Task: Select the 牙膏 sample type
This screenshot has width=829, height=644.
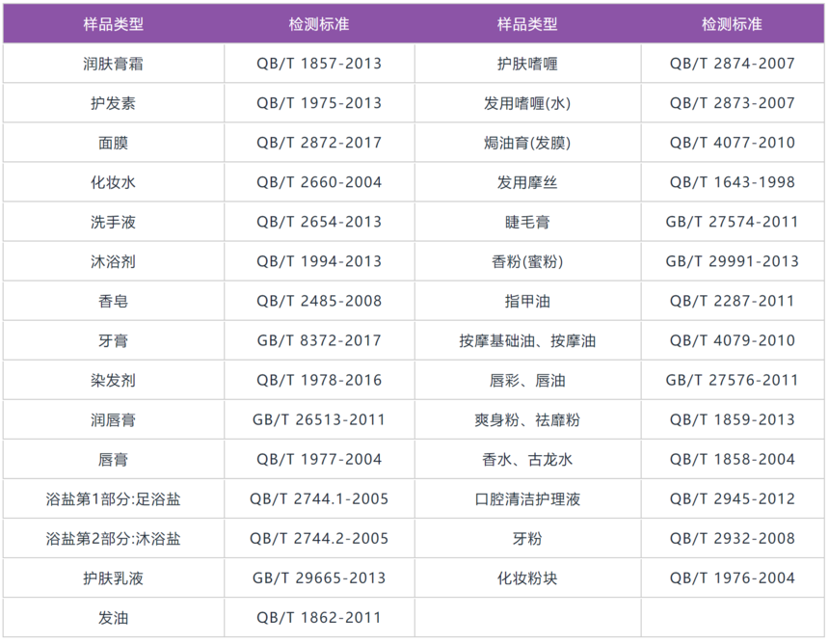Action: [x=113, y=340]
